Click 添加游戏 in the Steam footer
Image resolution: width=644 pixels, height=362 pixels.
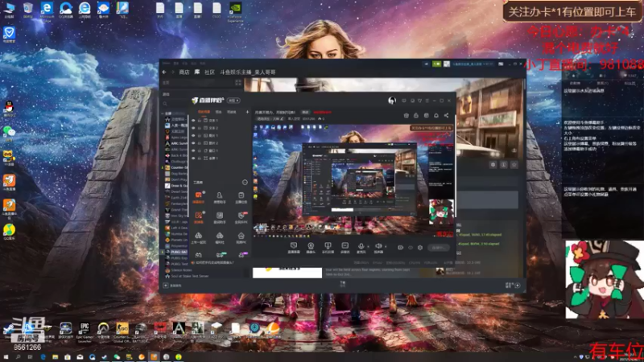click(173, 286)
